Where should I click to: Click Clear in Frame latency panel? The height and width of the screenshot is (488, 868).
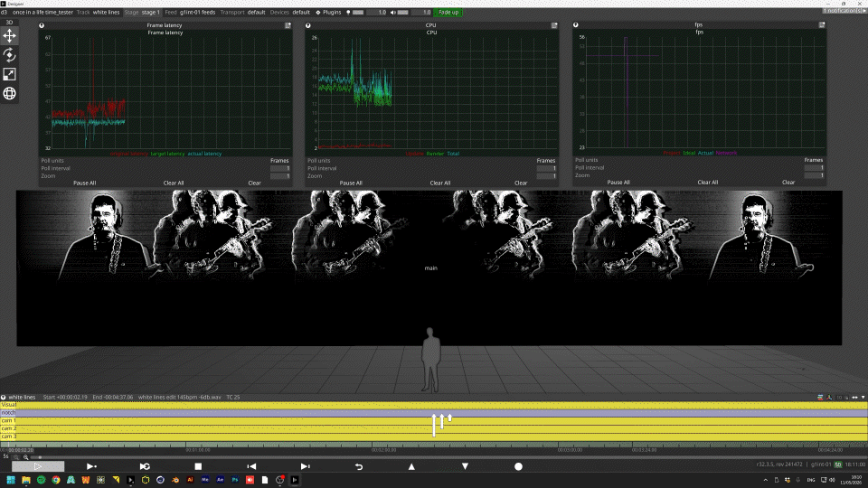[x=255, y=183]
